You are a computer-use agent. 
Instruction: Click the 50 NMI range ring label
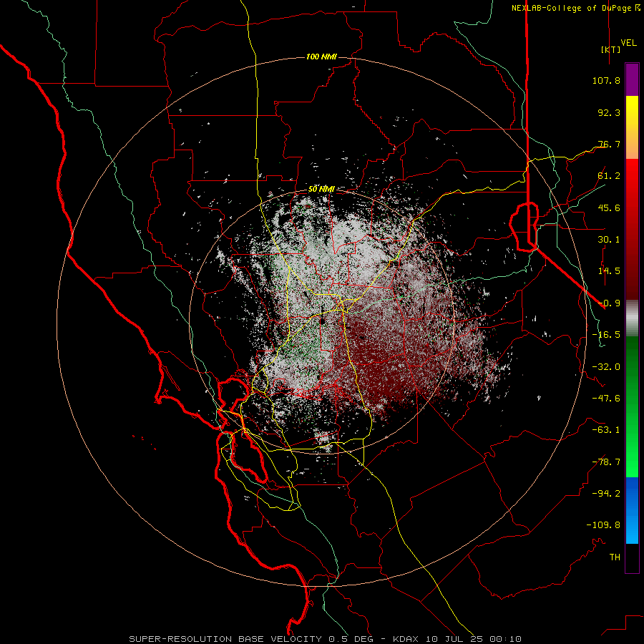[x=321, y=189]
